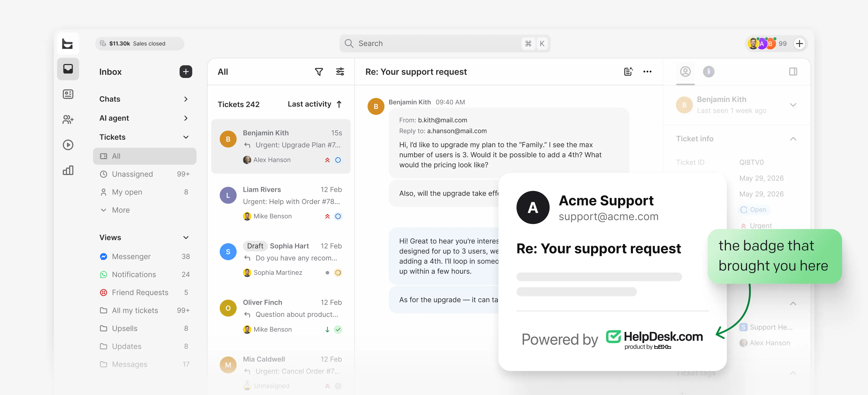The width and height of the screenshot is (868, 395).
Task: Select My open tickets filter
Action: (145, 192)
